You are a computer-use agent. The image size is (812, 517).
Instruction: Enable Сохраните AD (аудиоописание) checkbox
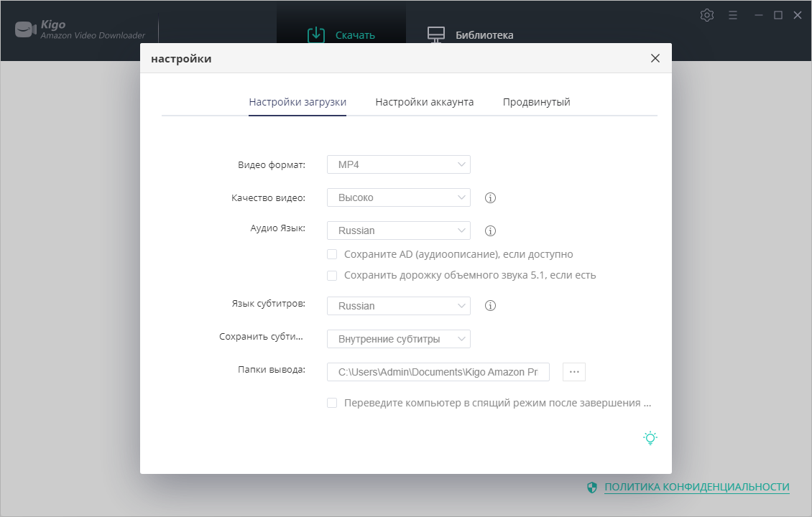click(332, 254)
